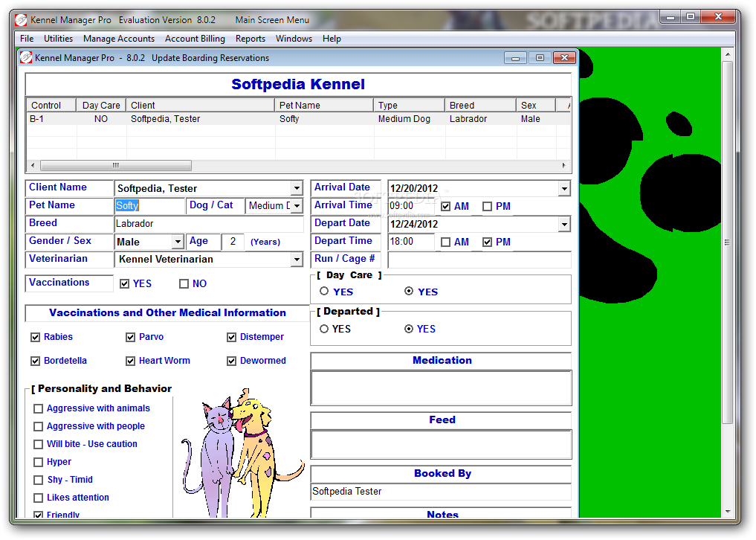The width and height of the screenshot is (756, 540).
Task: Check Will bite - Use caution
Action: pyautogui.click(x=38, y=445)
